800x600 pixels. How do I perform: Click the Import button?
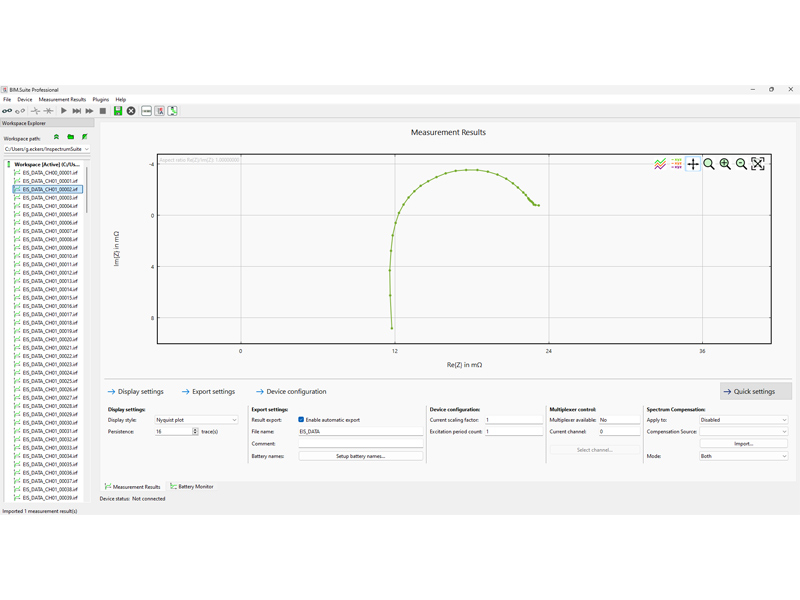tap(743, 444)
